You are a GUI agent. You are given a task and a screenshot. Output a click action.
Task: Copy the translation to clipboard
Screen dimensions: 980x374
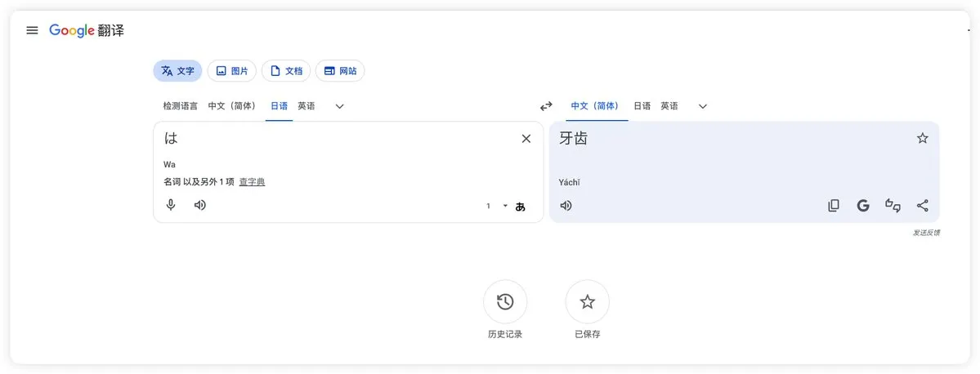coord(833,206)
